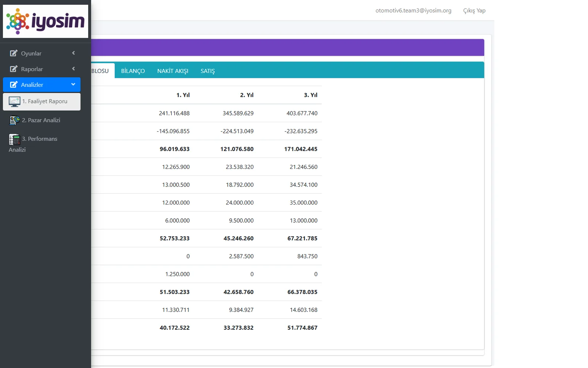Click the Raporlar edit icon
The image size is (588, 368).
[x=14, y=69]
